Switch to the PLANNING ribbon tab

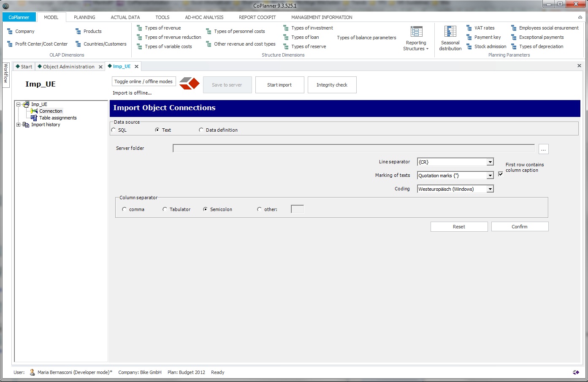pos(84,17)
